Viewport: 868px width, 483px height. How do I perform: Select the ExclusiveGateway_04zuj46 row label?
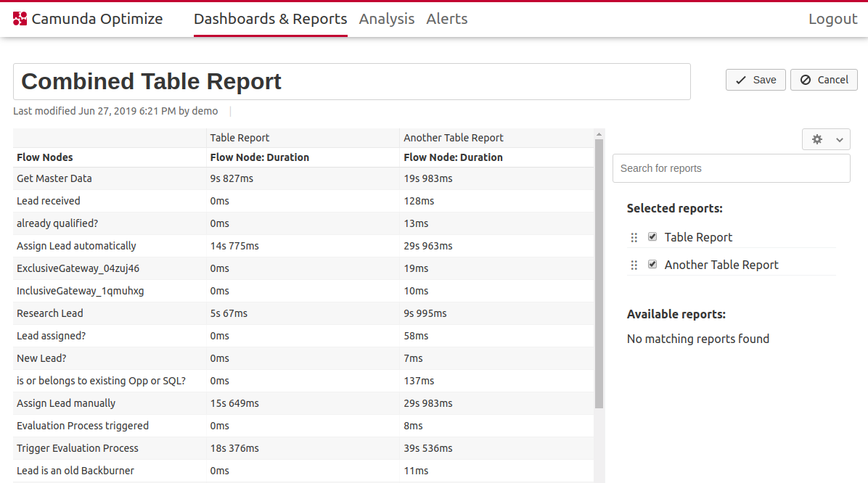[78, 268]
